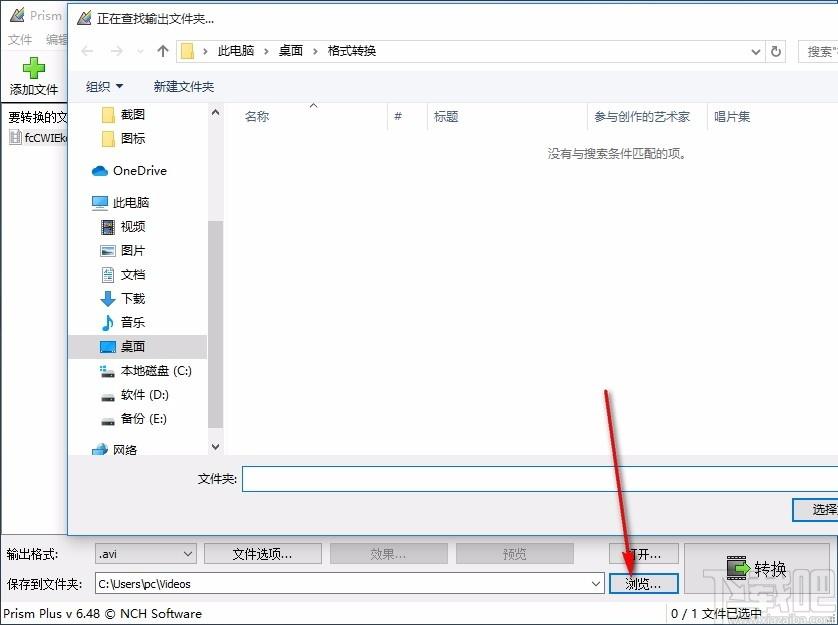This screenshot has width=838, height=625.
Task: Go back with the left arrow
Action: coord(88,51)
